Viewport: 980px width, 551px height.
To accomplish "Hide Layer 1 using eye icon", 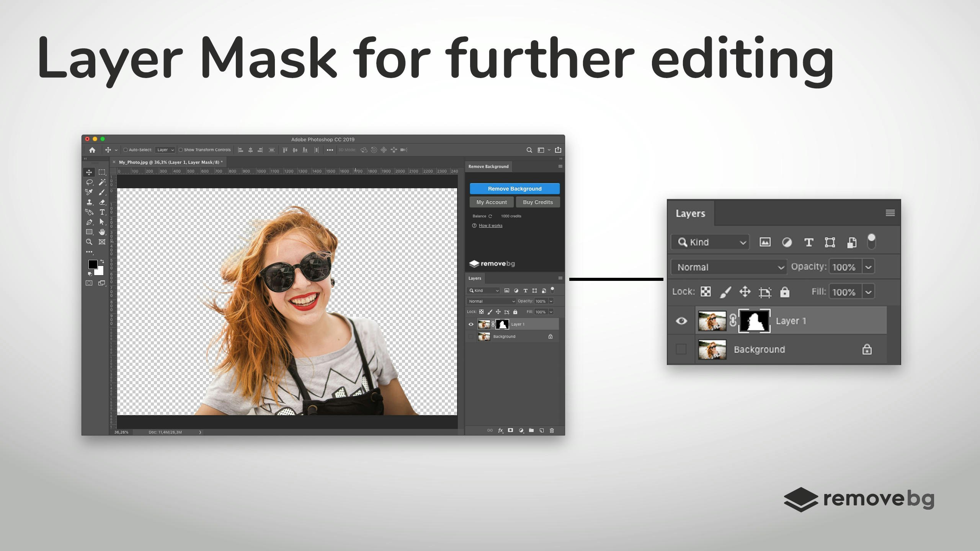I will [x=471, y=324].
